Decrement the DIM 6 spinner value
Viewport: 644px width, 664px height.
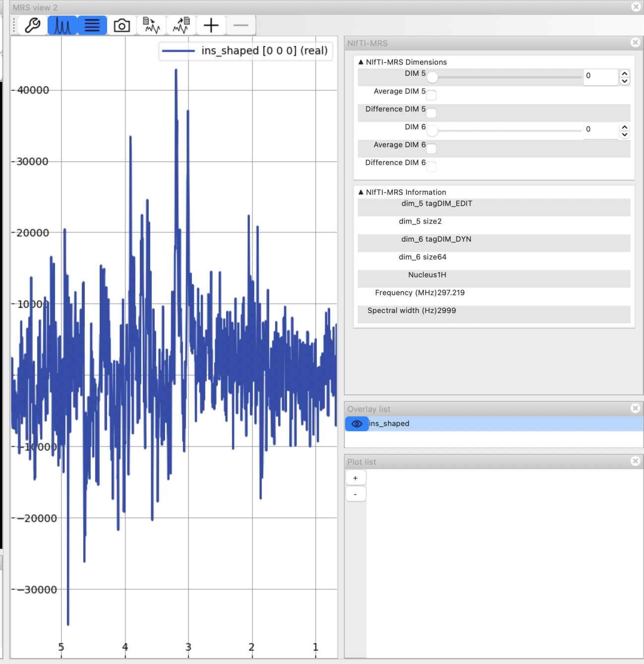tap(625, 135)
